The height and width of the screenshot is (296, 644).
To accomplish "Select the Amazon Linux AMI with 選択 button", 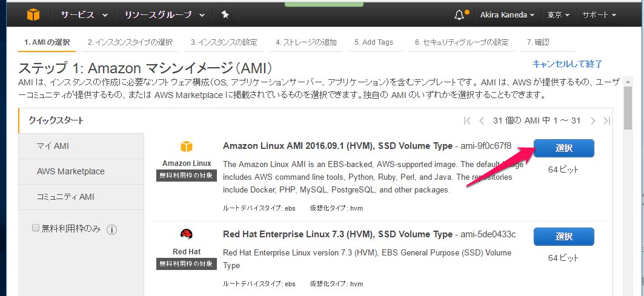I will (563, 148).
